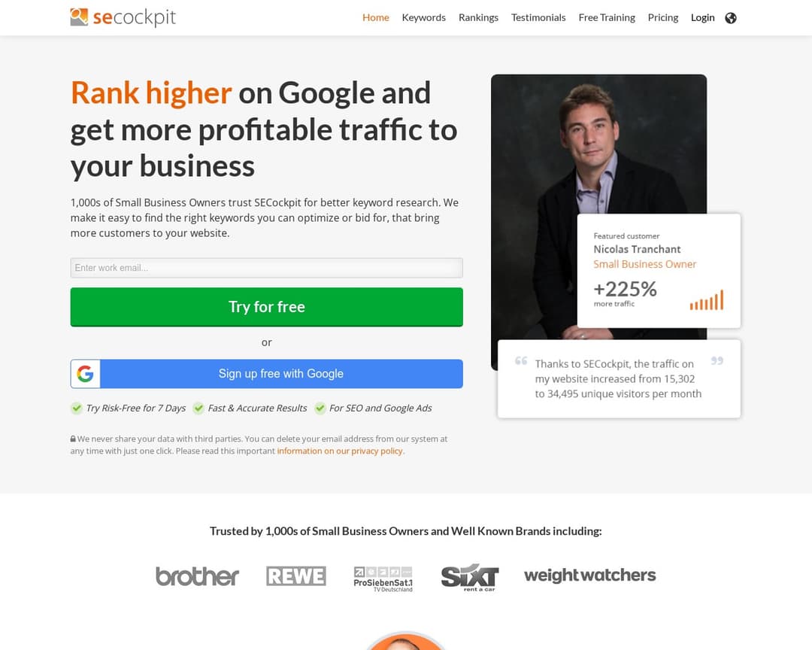Open the globe language selector
Image resolution: width=812 pixels, height=650 pixels.
[731, 18]
